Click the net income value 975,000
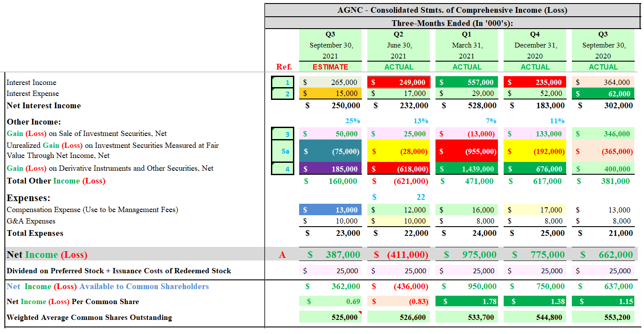Image resolution: width=644 pixels, height=334 pixels. tap(479, 255)
